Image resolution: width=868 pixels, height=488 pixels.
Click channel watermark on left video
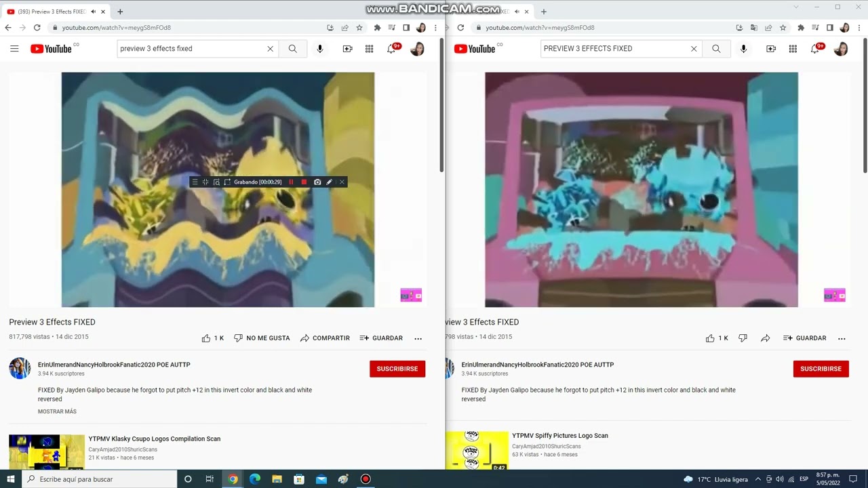(411, 296)
